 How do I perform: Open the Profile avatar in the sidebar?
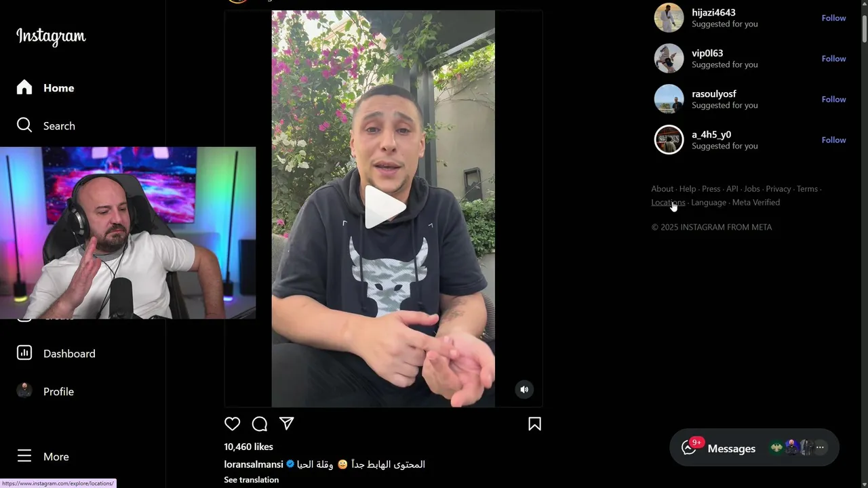tap(24, 391)
